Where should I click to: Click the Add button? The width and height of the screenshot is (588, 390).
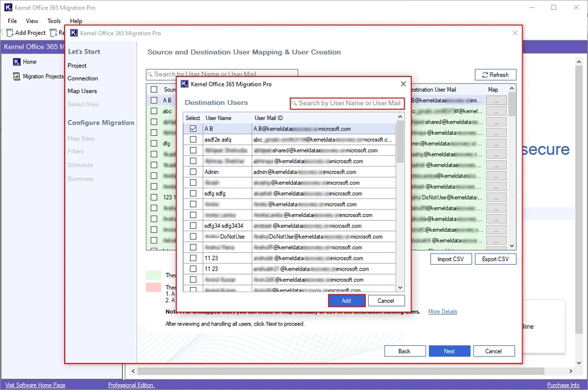point(346,301)
